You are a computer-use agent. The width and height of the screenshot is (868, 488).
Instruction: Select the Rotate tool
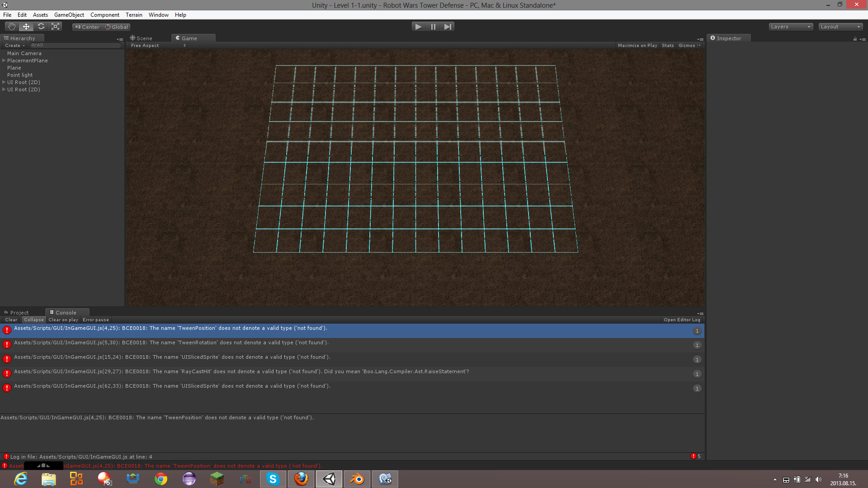(41, 27)
